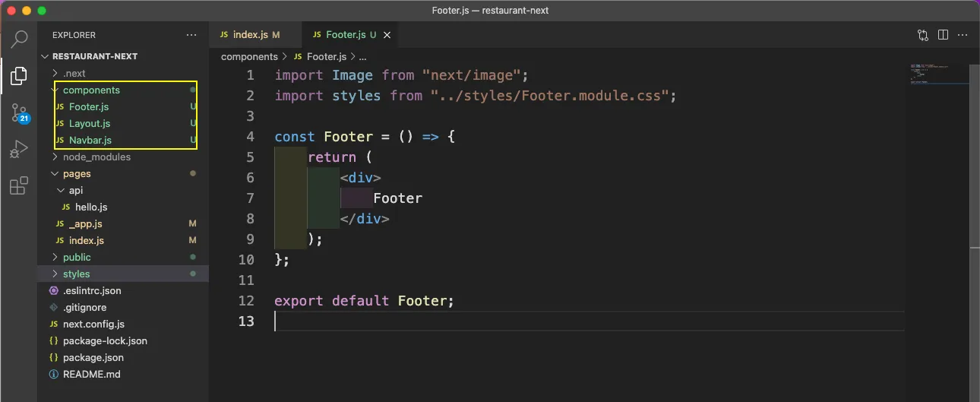Click the "../styles/Footer.module.css" import string

pyautogui.click(x=549, y=96)
